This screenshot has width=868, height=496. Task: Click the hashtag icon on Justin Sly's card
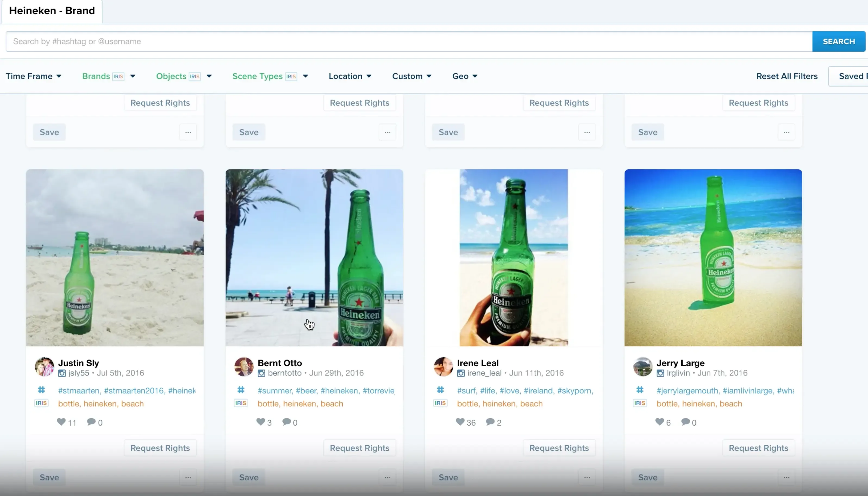41,390
